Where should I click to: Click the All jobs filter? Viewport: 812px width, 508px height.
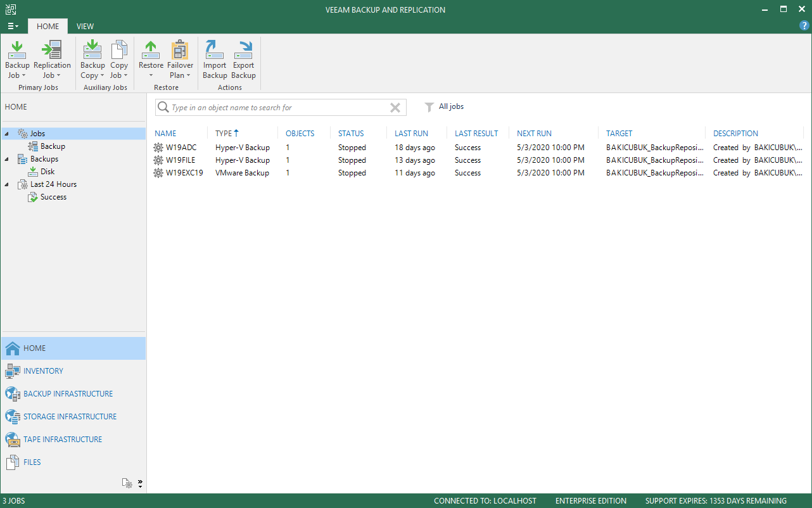[451, 106]
